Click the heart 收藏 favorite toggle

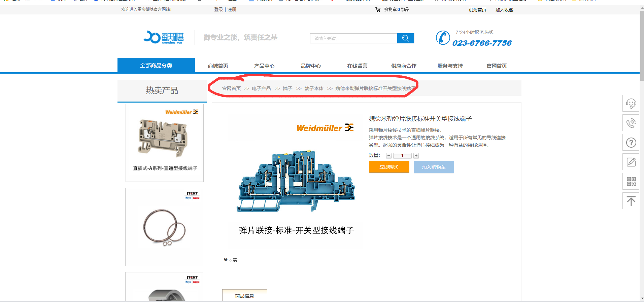click(230, 260)
